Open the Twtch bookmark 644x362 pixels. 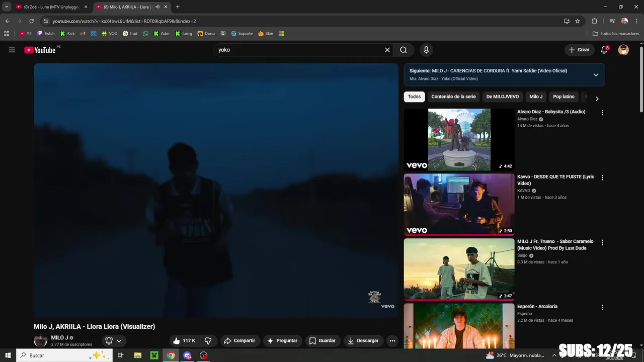tap(46, 34)
